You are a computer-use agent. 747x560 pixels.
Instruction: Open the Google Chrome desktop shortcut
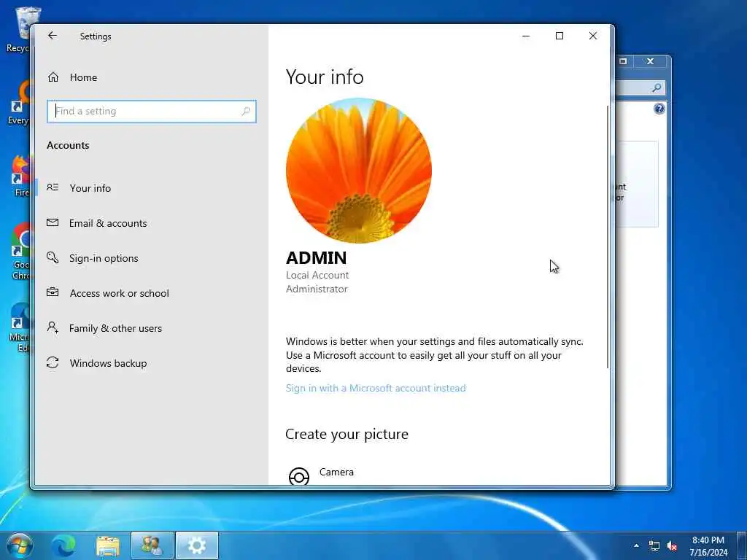21,251
